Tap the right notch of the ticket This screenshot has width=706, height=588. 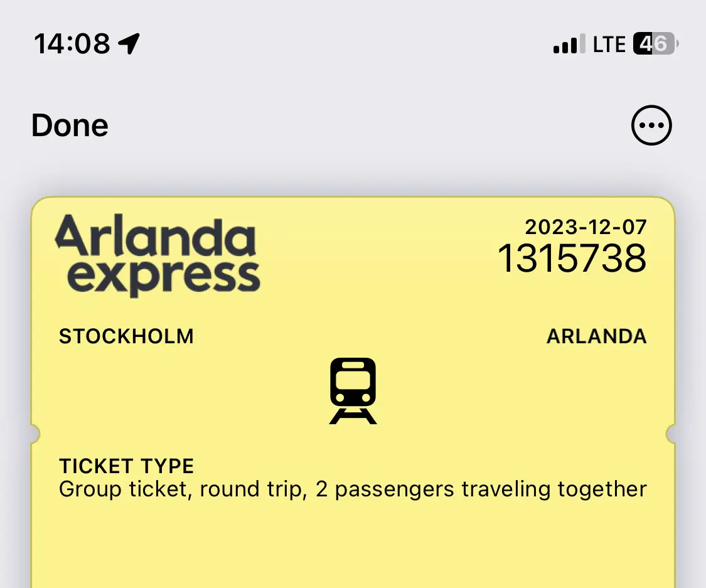pyautogui.click(x=671, y=434)
